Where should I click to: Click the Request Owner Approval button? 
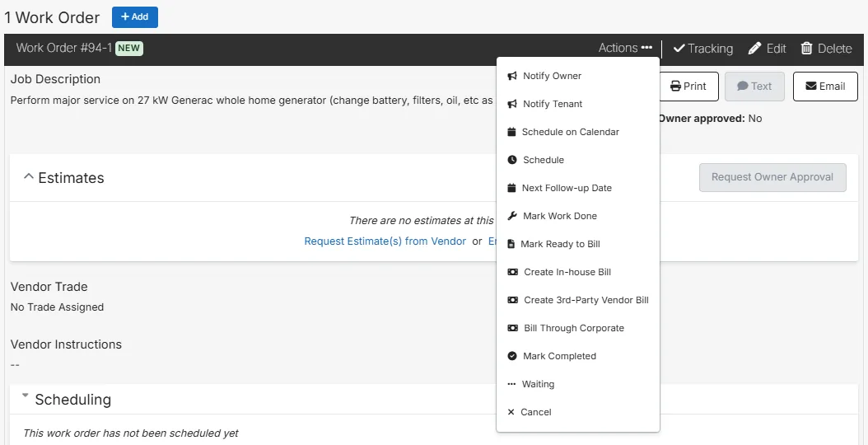click(772, 177)
